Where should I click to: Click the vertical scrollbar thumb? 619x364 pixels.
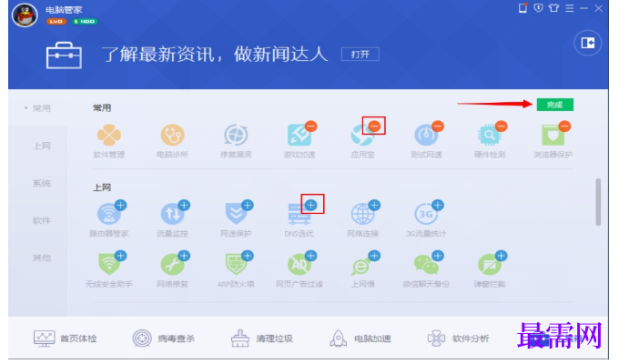[x=598, y=202]
